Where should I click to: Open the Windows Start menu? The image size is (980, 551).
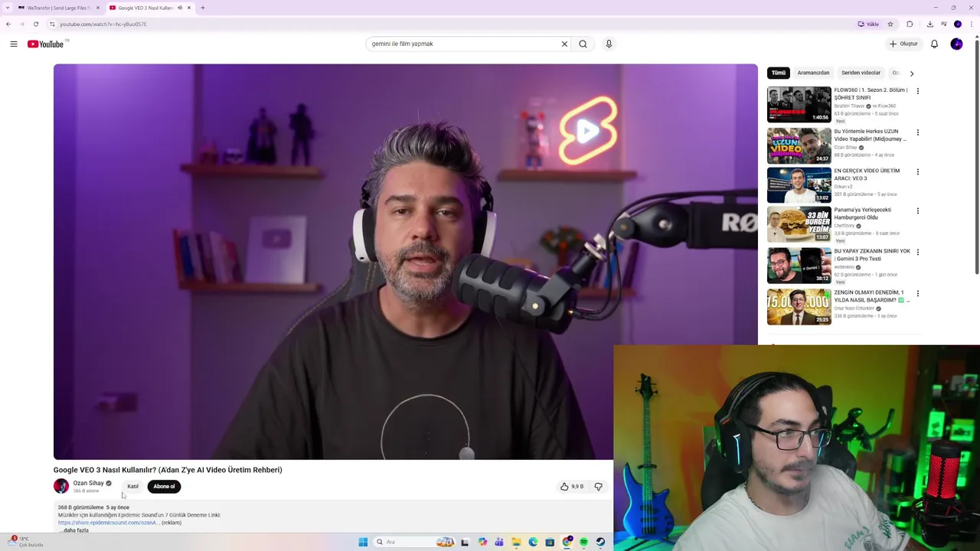(363, 542)
